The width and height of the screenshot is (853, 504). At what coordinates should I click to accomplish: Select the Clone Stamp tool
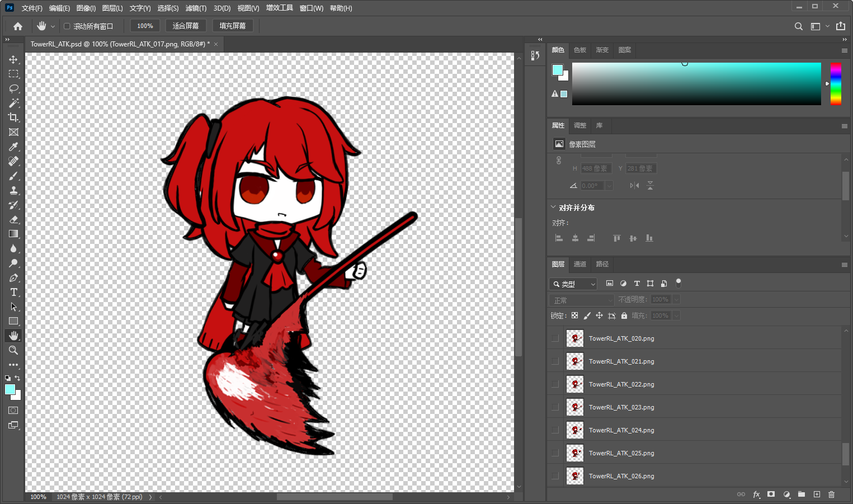tap(13, 190)
